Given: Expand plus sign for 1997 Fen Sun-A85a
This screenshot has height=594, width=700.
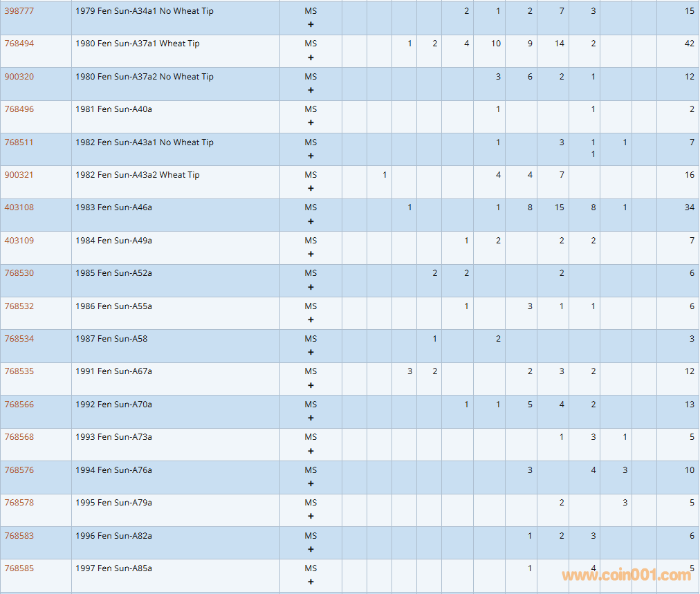Looking at the screenshot, I should tap(311, 582).
